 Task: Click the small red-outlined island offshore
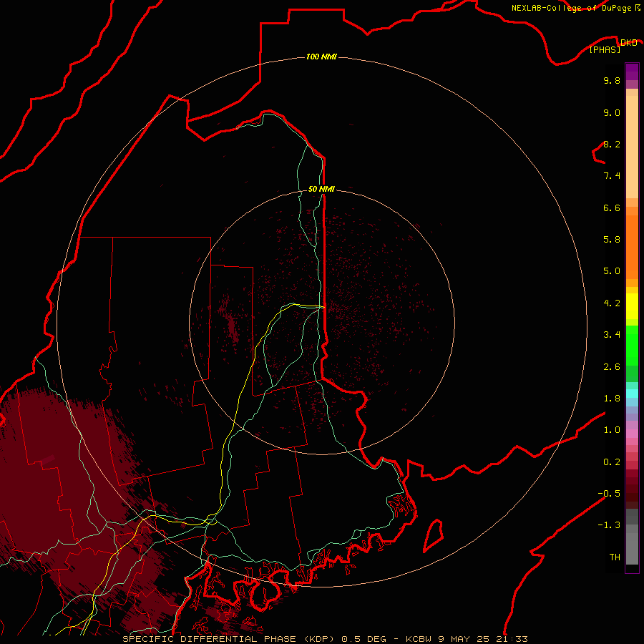point(433,536)
